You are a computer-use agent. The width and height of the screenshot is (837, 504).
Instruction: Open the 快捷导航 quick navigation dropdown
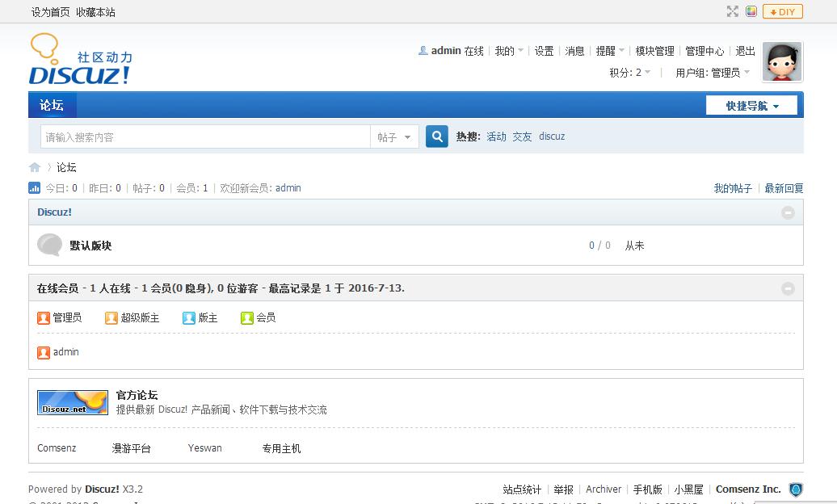pos(751,105)
